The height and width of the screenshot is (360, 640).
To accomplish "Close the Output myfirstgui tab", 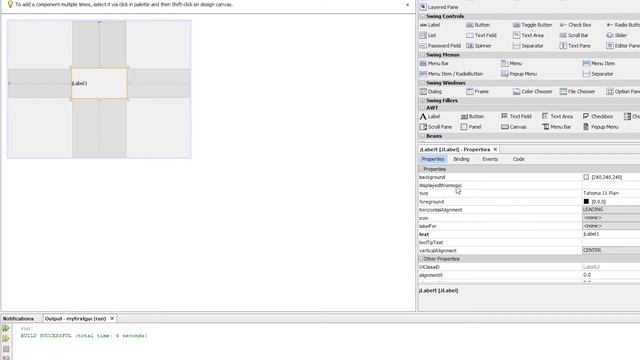I will pyautogui.click(x=112, y=318).
